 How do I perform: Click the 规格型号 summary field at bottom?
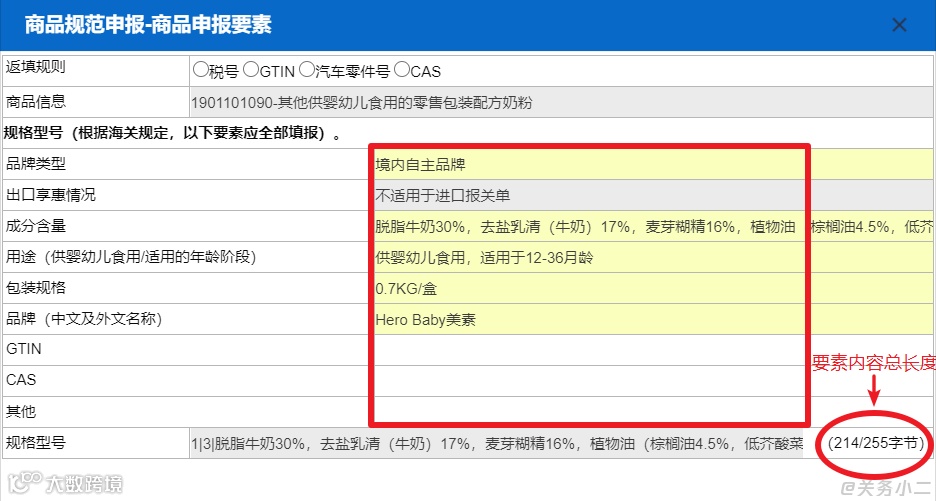coord(496,443)
